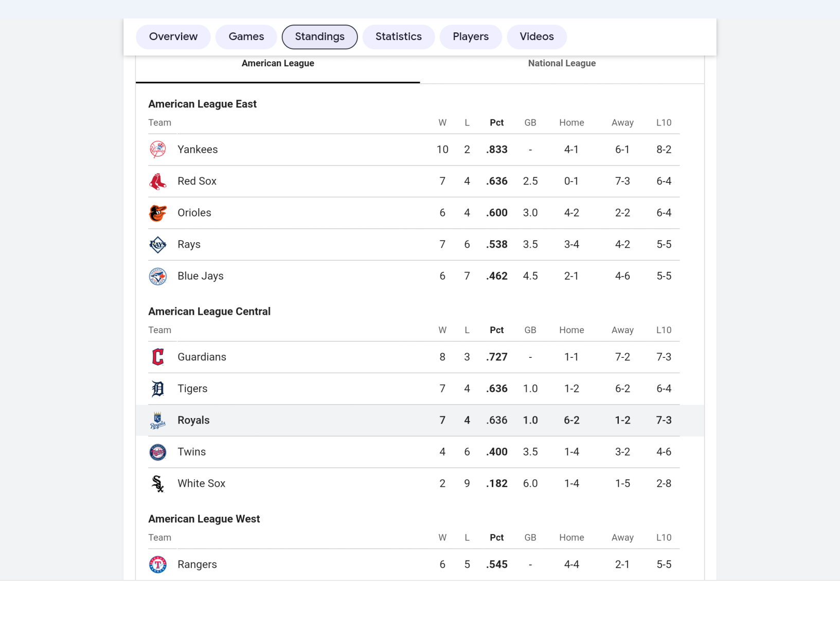840x617 pixels.
Task: Click the Guardians C logo
Action: 158,357
